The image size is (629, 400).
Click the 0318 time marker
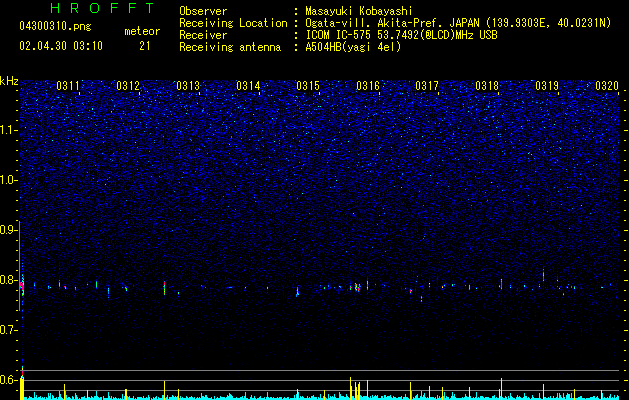point(487,86)
